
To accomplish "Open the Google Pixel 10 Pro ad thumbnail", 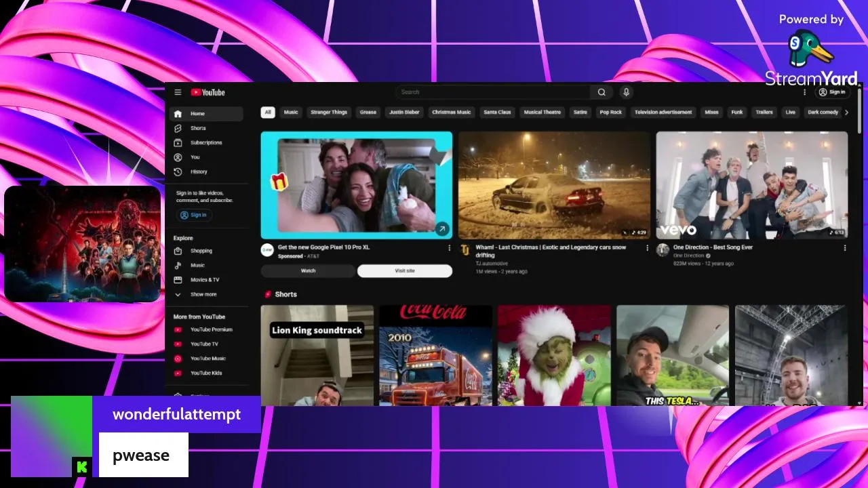I will [x=357, y=185].
